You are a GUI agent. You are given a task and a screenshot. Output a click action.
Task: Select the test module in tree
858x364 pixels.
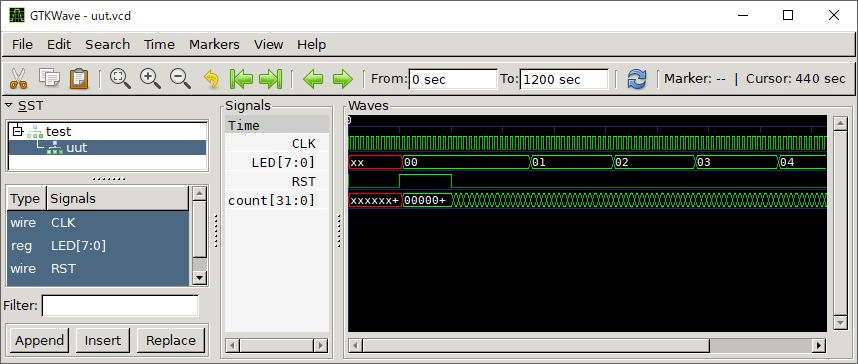pyautogui.click(x=58, y=131)
